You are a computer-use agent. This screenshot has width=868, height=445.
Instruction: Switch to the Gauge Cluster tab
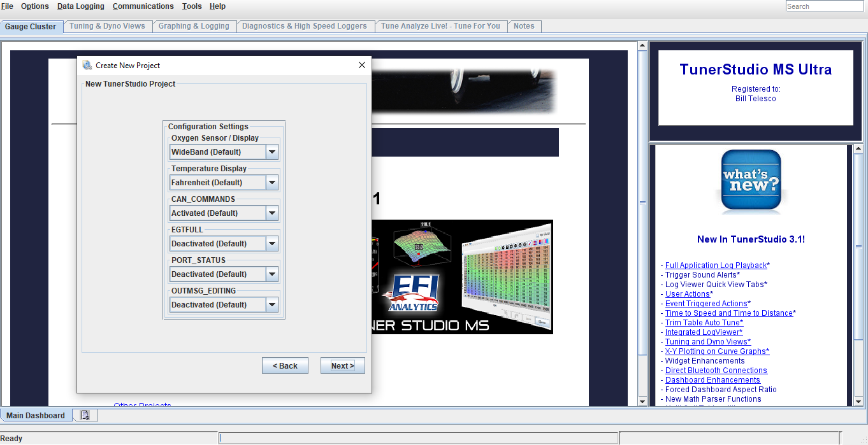[31, 27]
